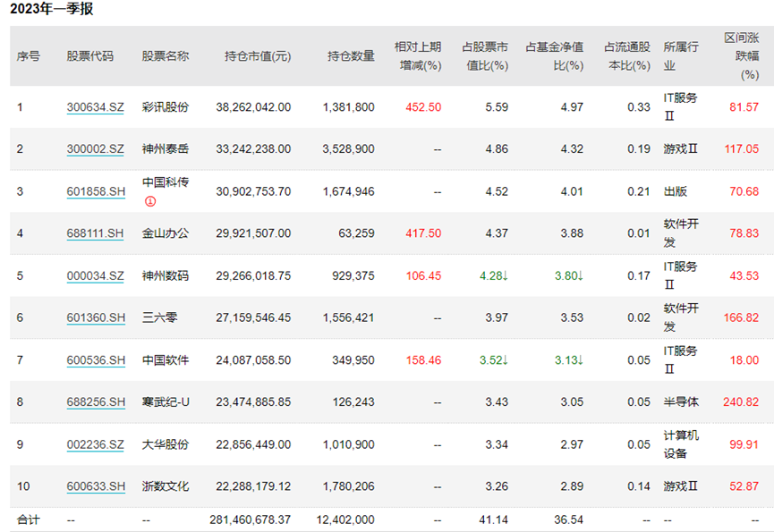Click the red change value 452.50
774x532 pixels.
pos(423,107)
